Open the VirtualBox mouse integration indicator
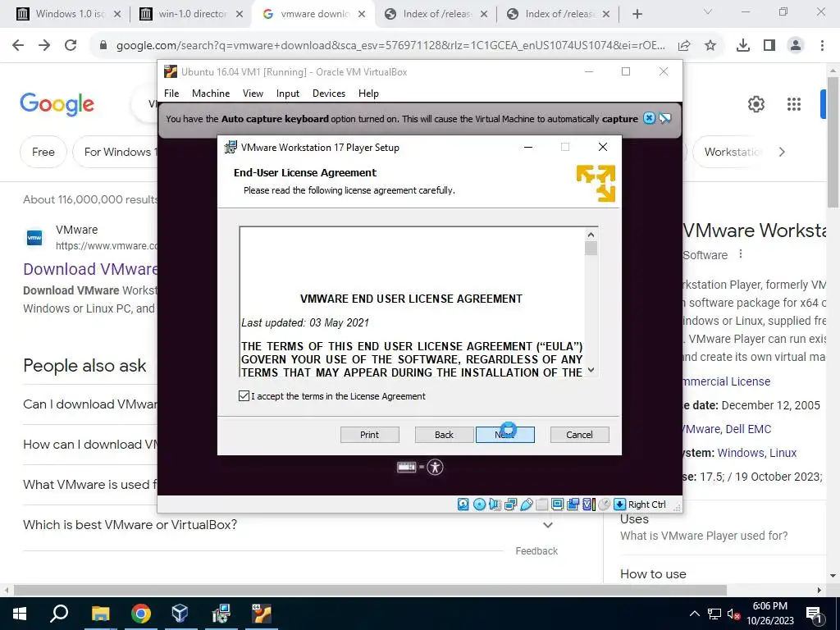 tap(605, 504)
